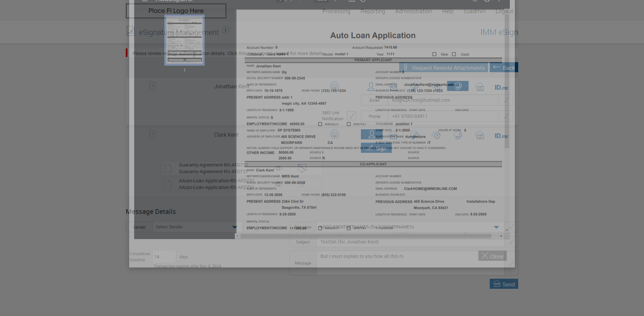Click the AAuto-Loan-Application file icon
Image resolution: width=644 pixels, height=316 pixels.
click(168, 184)
